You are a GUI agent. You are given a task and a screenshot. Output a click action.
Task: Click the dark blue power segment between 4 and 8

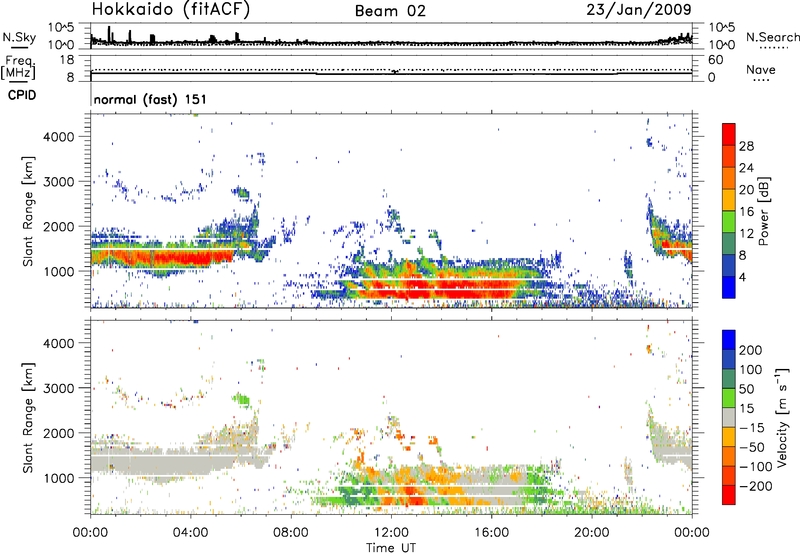tap(729, 266)
